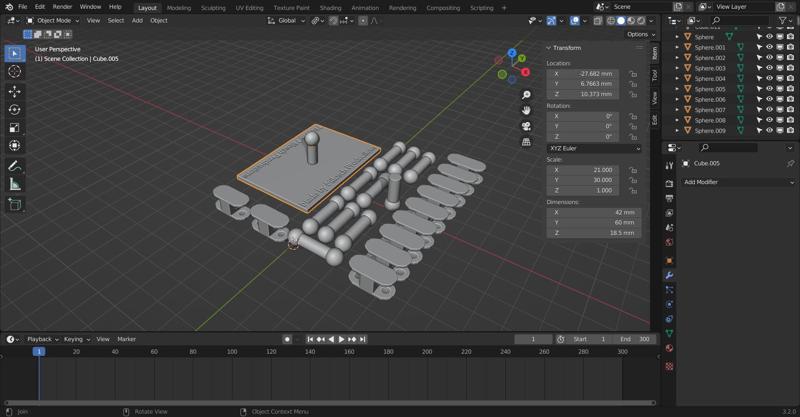This screenshot has height=417, width=800.
Task: Click the zoom magnifier icon in viewport
Action: 526,95
